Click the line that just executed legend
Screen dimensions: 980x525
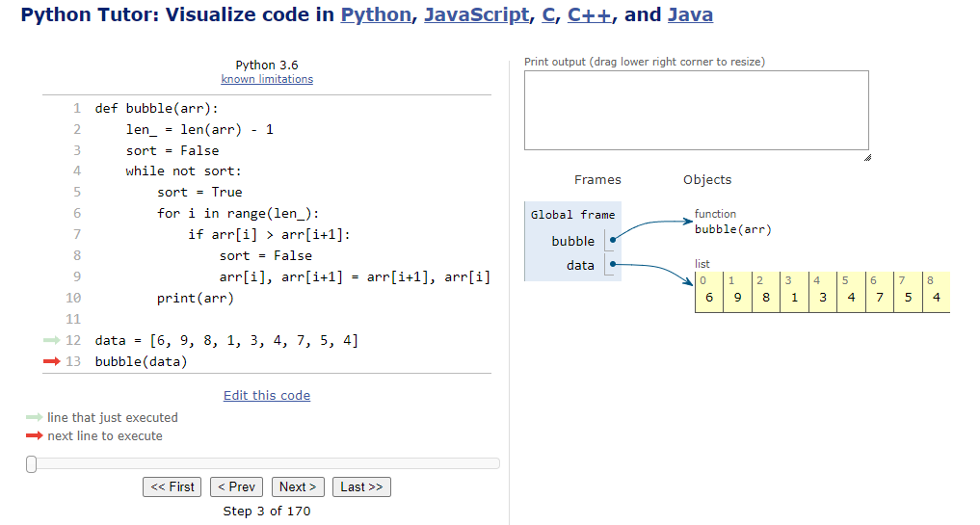[113, 417]
